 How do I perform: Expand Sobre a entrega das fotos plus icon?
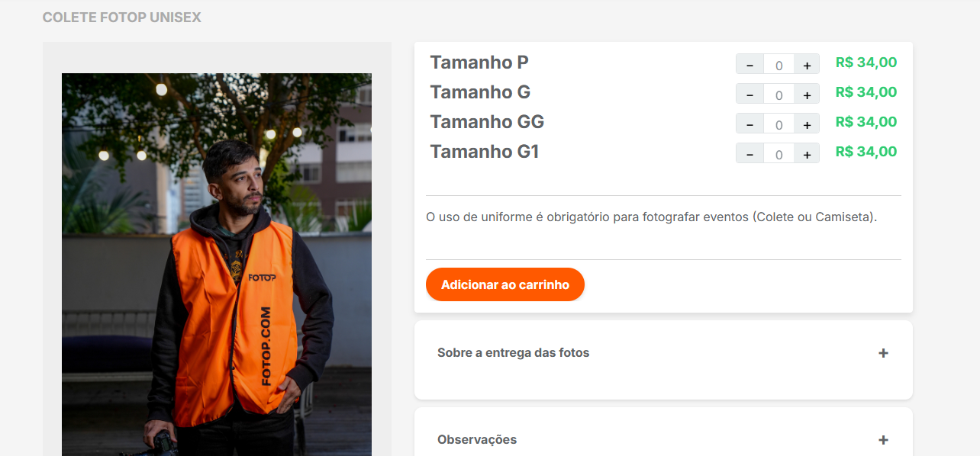883,353
